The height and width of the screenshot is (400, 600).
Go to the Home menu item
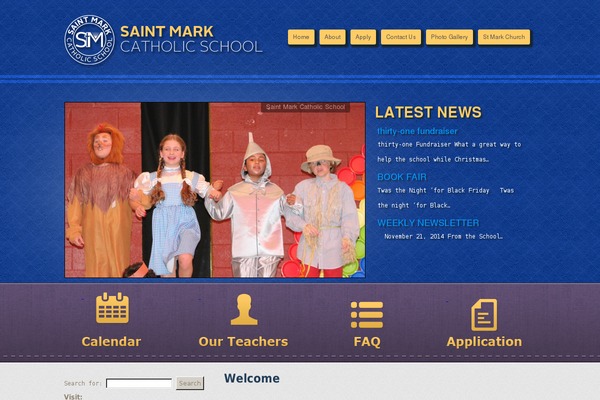301,37
